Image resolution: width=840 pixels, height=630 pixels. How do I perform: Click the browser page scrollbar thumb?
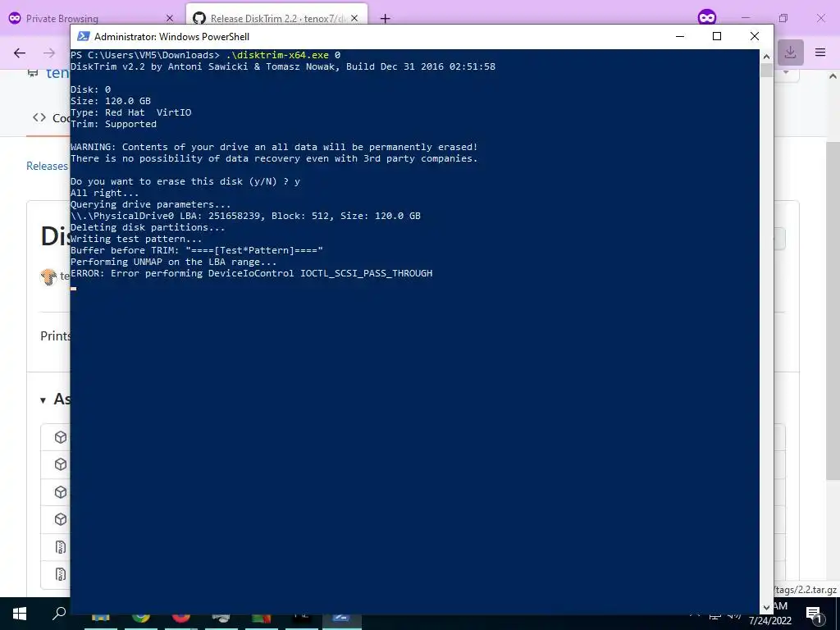tap(833, 311)
